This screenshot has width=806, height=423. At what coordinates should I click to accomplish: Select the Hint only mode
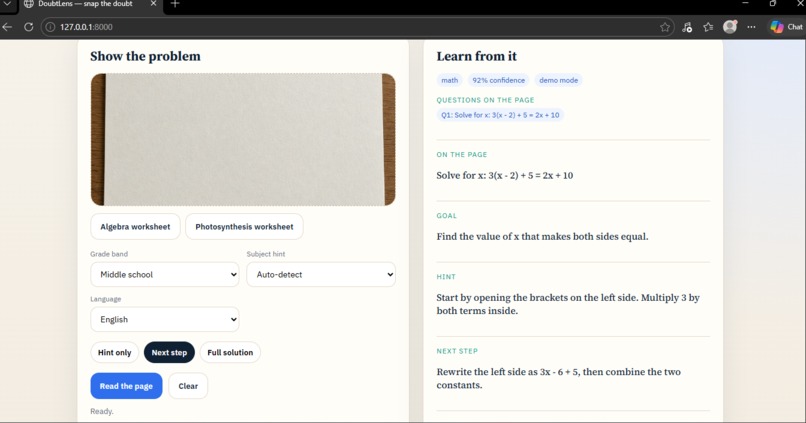[115, 353]
